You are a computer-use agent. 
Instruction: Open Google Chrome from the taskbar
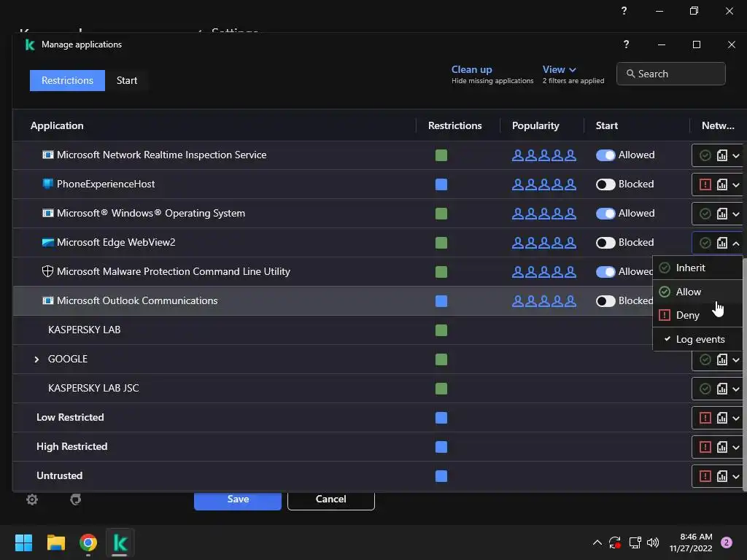click(88, 542)
